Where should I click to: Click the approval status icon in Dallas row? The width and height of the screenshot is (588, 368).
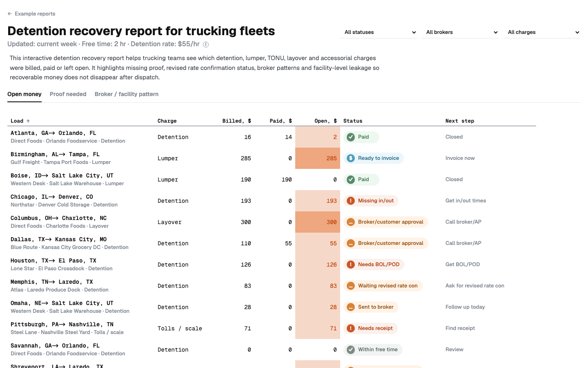pyautogui.click(x=351, y=243)
